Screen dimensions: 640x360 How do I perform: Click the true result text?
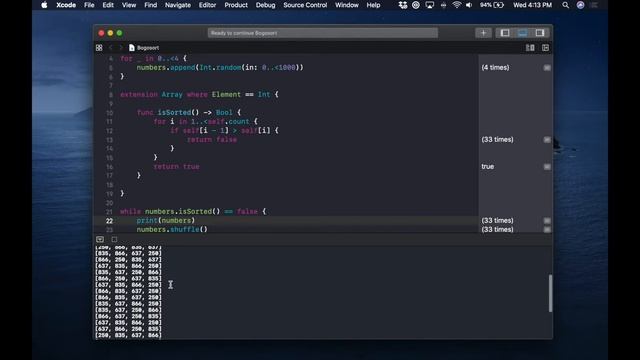pyautogui.click(x=487, y=167)
